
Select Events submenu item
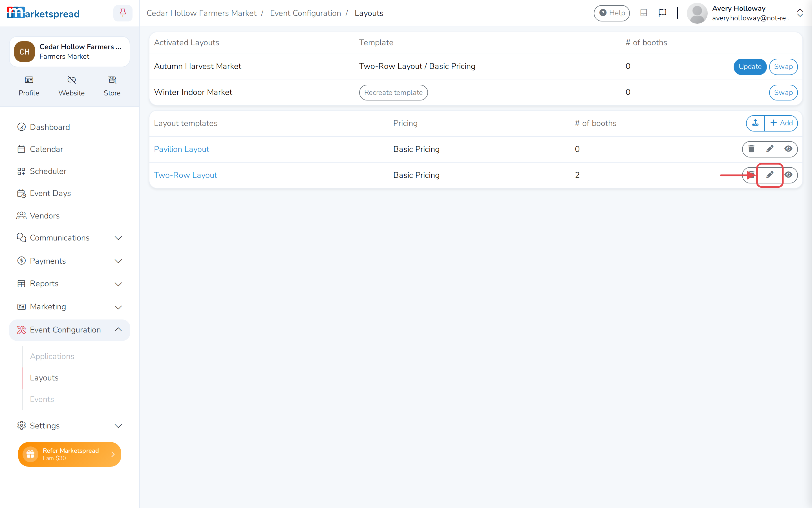(x=42, y=399)
